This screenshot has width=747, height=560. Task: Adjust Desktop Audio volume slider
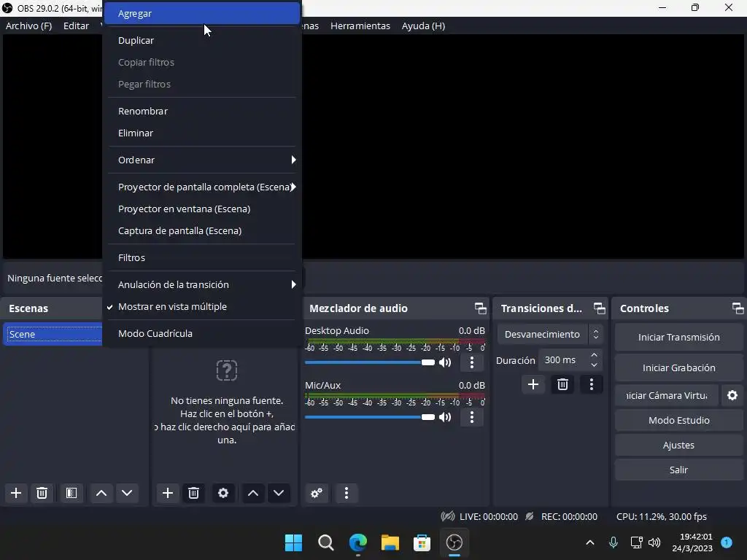(x=370, y=362)
